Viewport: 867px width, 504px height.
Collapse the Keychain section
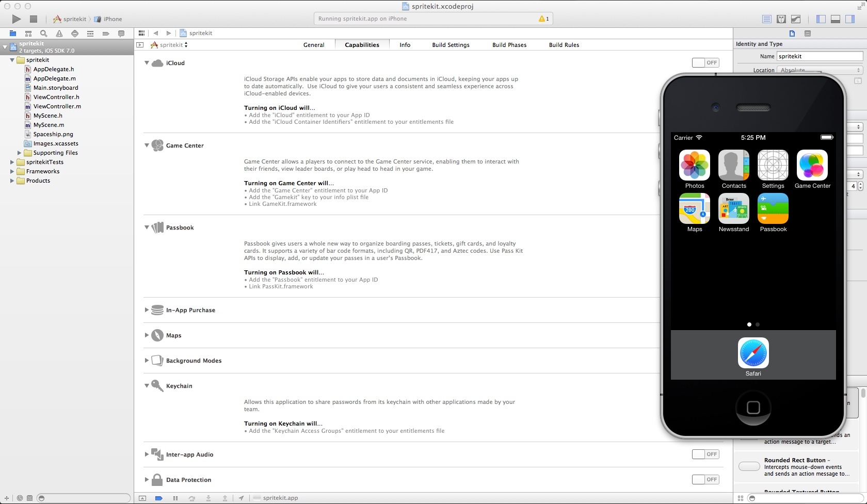click(x=147, y=386)
